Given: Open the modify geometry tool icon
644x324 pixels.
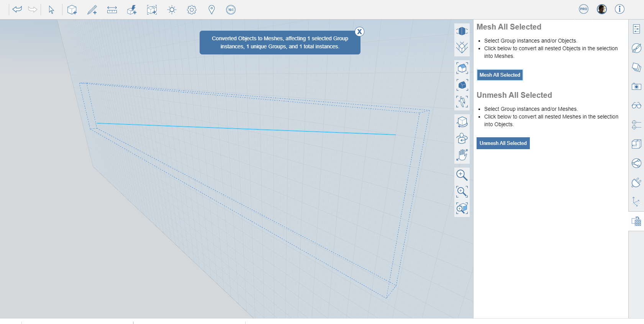Looking at the screenshot, I should tap(132, 10).
